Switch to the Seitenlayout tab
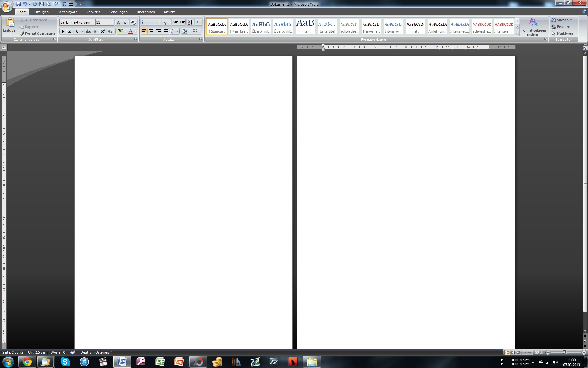Screen dimensions: 588x368 point(67,12)
